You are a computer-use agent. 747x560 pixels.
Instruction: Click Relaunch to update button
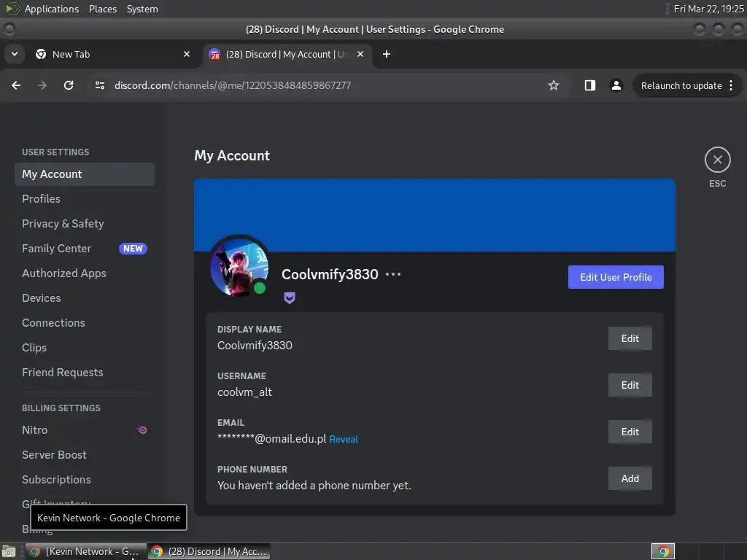(681, 86)
